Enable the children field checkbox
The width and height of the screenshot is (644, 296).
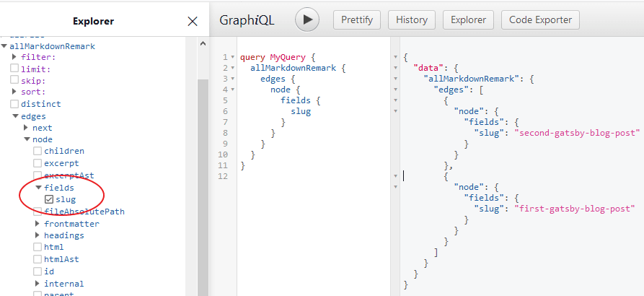coord(38,151)
